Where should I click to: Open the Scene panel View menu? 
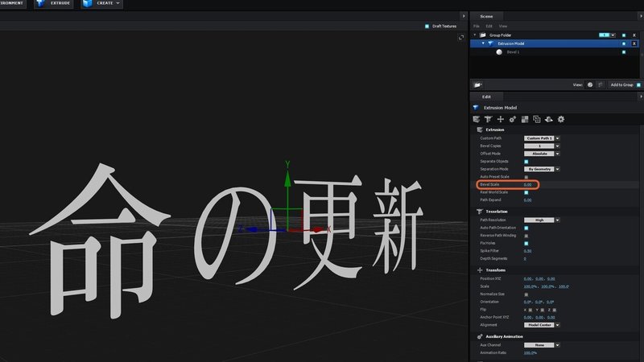pyautogui.click(x=502, y=27)
